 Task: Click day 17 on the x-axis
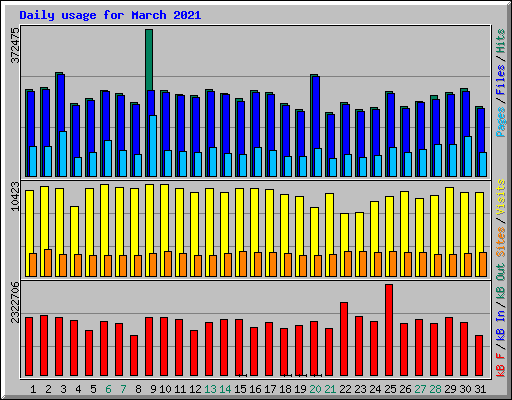click(270, 389)
